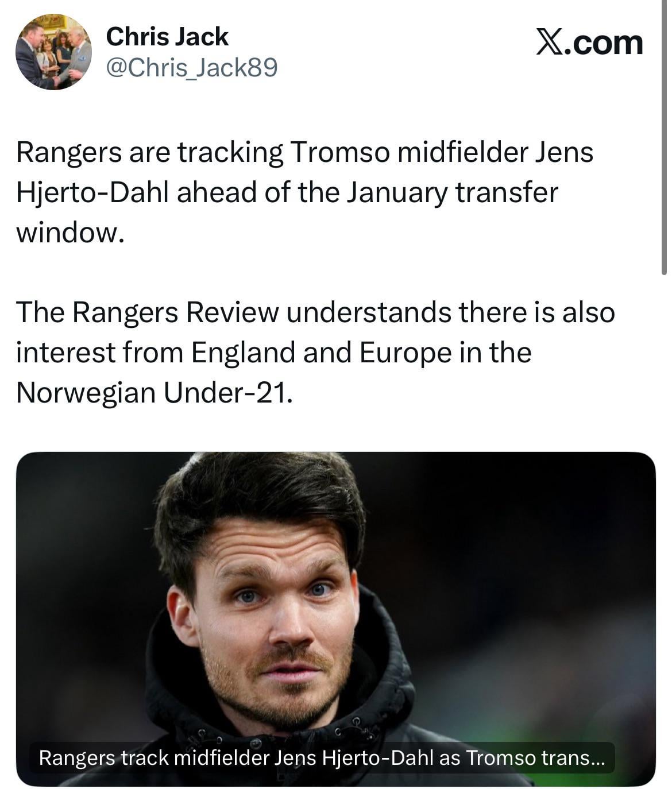Click the ellipsis ending the card caption

(x=598, y=759)
